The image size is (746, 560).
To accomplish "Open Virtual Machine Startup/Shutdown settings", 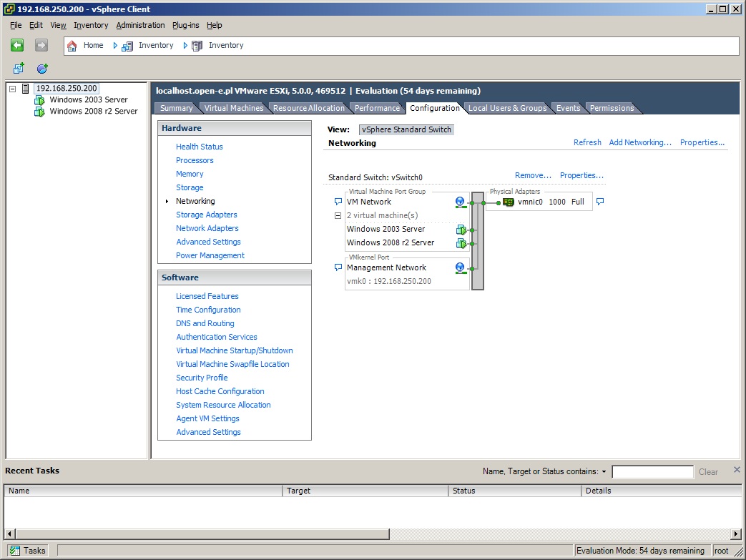I will coord(235,350).
